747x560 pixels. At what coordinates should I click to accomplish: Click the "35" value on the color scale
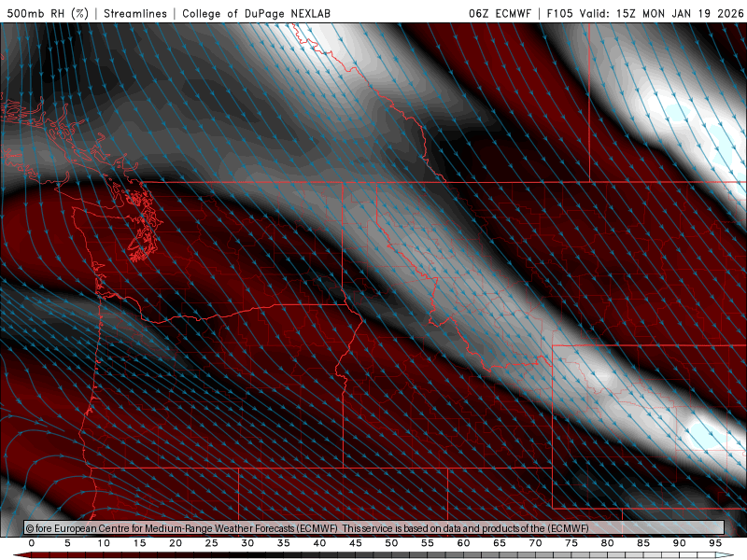click(284, 543)
